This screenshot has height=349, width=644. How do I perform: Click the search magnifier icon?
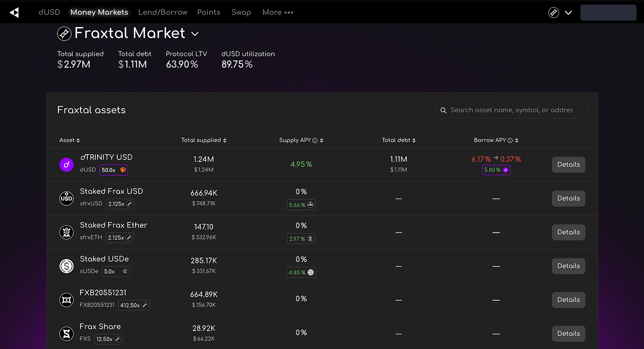[x=443, y=110]
